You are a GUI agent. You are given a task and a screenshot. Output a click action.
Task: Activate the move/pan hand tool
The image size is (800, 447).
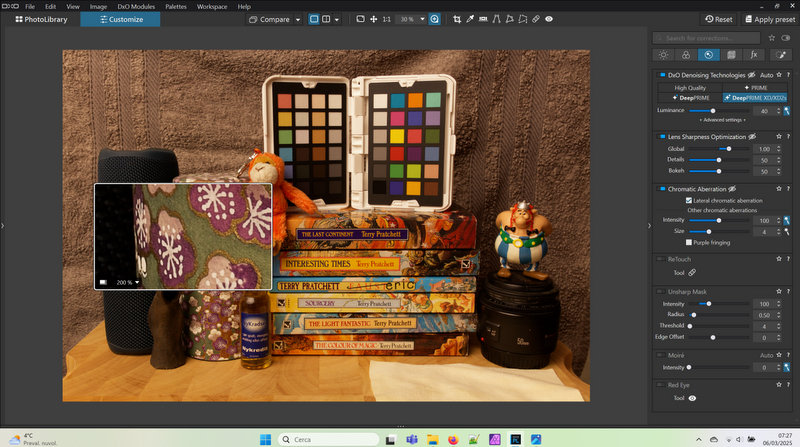(373, 19)
